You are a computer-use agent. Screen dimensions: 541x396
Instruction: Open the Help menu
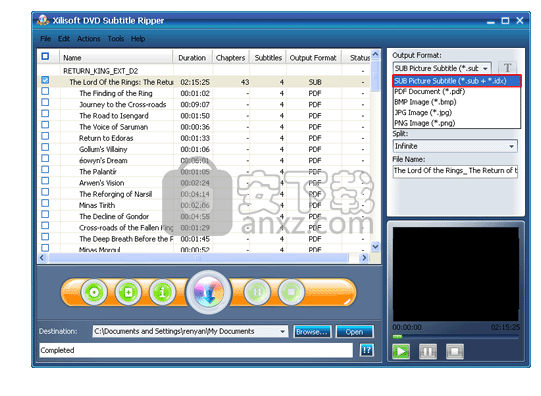[x=138, y=39]
